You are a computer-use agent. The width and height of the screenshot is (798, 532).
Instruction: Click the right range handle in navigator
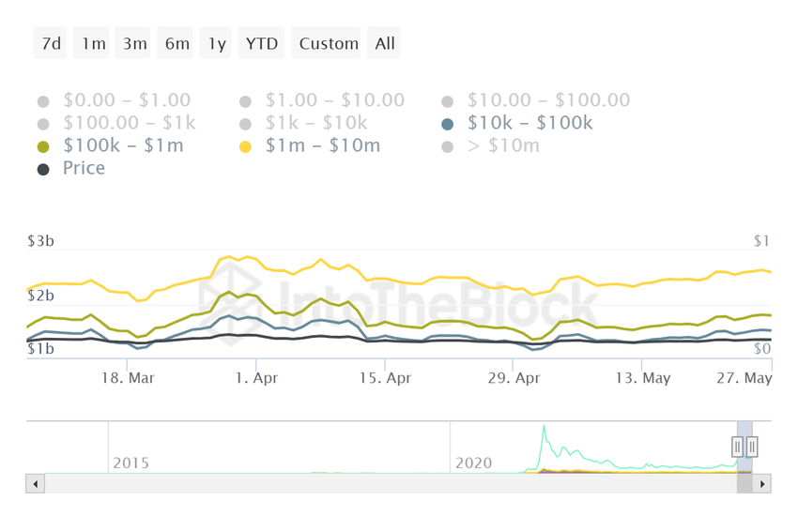tap(752, 448)
